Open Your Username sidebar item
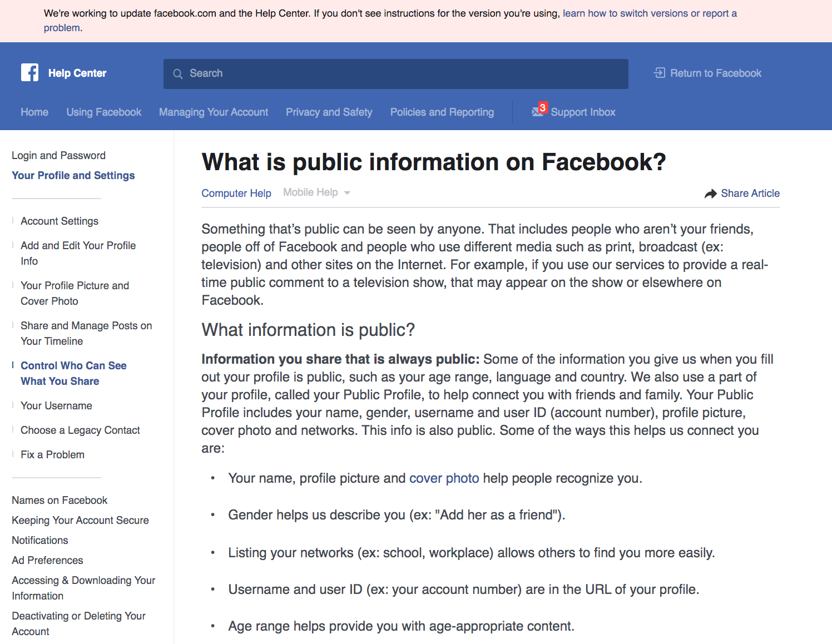Screen dimensions: 832x644 [x=56, y=405]
